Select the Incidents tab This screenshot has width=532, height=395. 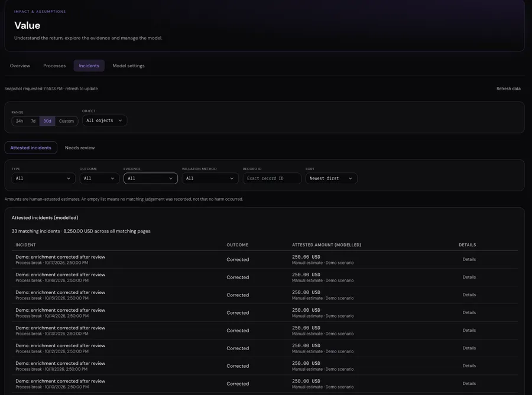89,66
